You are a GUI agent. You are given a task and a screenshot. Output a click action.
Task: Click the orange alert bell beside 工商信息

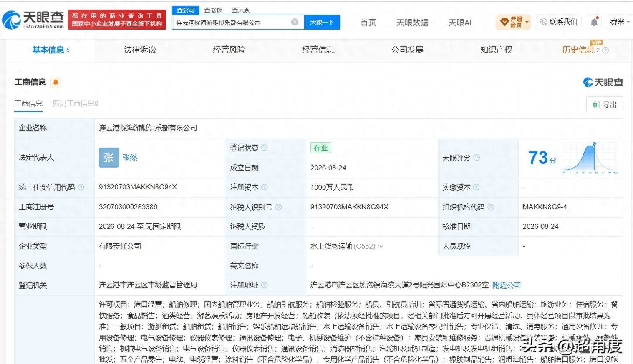point(56,82)
